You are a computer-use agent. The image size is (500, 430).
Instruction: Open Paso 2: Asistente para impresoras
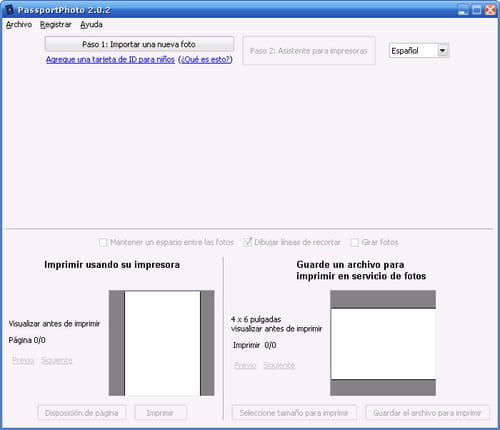[x=309, y=51]
